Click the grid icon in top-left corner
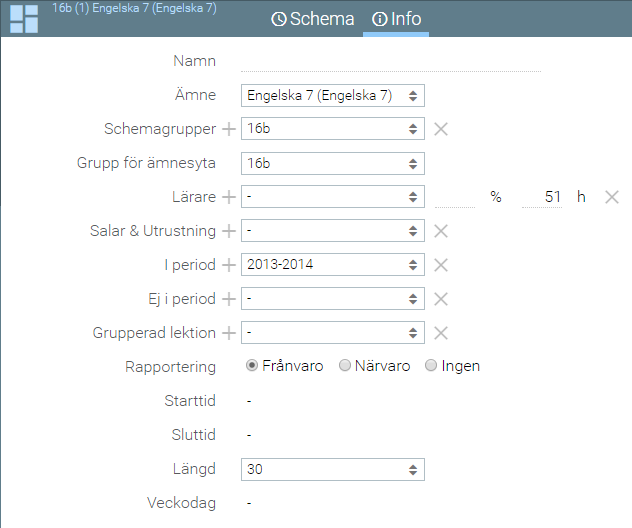 pyautogui.click(x=24, y=19)
